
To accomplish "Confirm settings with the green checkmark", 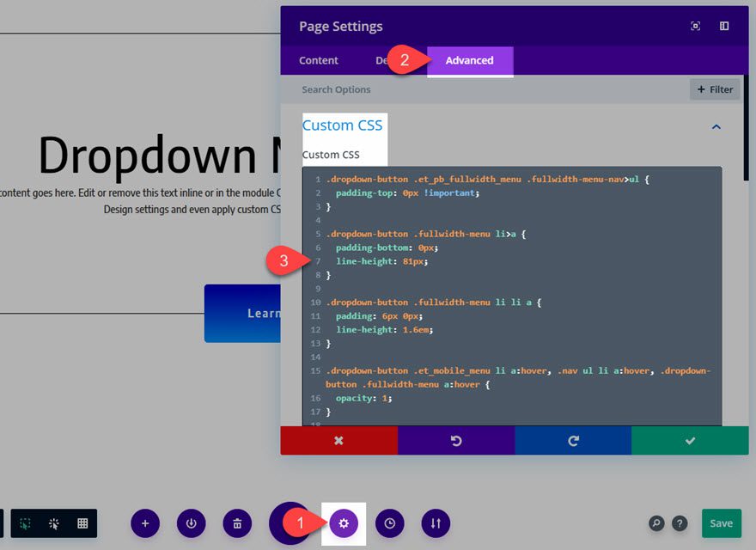I will pyautogui.click(x=692, y=440).
